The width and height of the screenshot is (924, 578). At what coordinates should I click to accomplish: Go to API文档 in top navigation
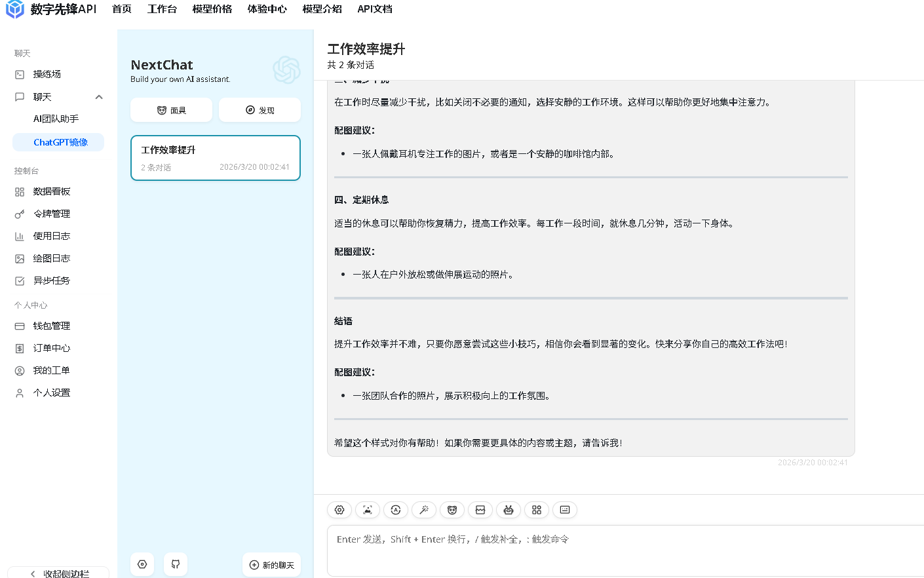coord(375,9)
